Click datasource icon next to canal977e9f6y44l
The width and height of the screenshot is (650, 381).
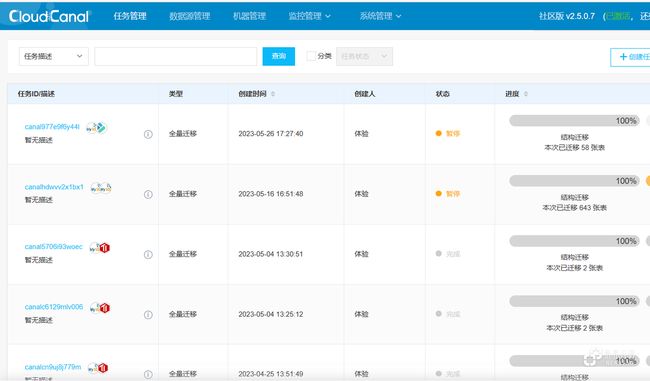tap(96, 128)
